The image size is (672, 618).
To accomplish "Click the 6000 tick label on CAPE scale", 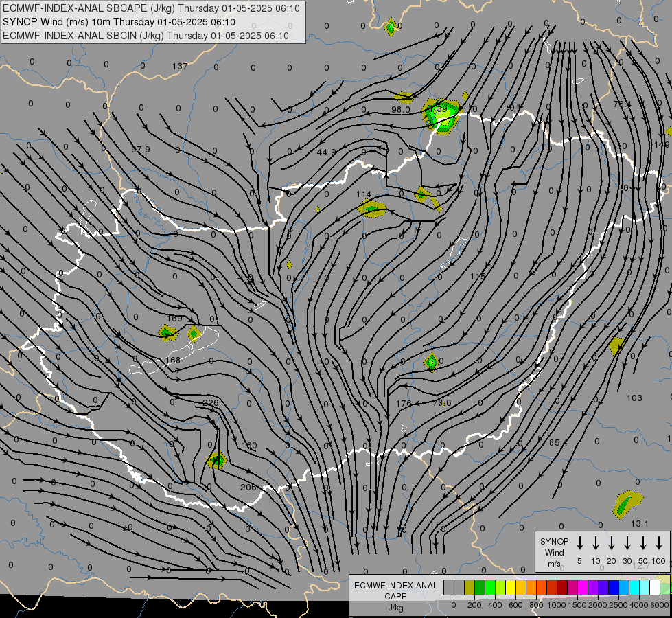I will click(659, 605).
